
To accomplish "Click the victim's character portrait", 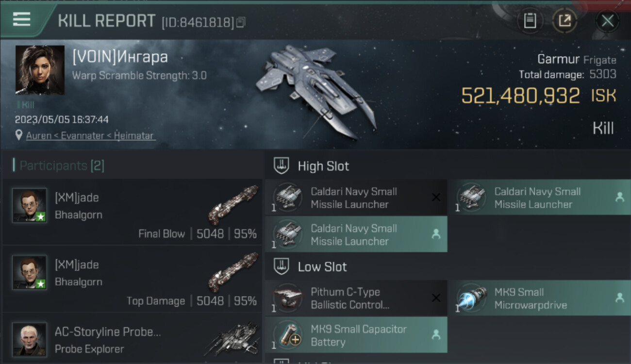I will [x=40, y=70].
